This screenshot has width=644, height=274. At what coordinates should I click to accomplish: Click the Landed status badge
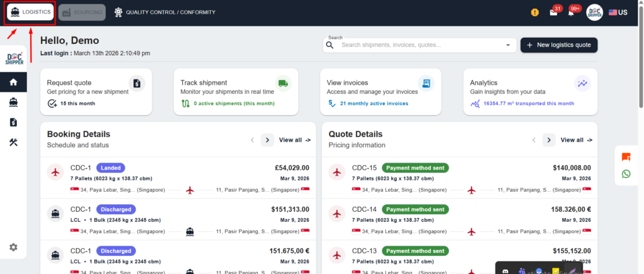click(x=111, y=168)
